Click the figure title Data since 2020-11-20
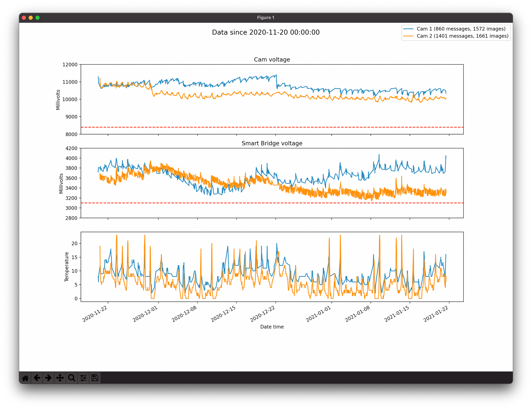Screen dimensions: 532x409 (266, 32)
